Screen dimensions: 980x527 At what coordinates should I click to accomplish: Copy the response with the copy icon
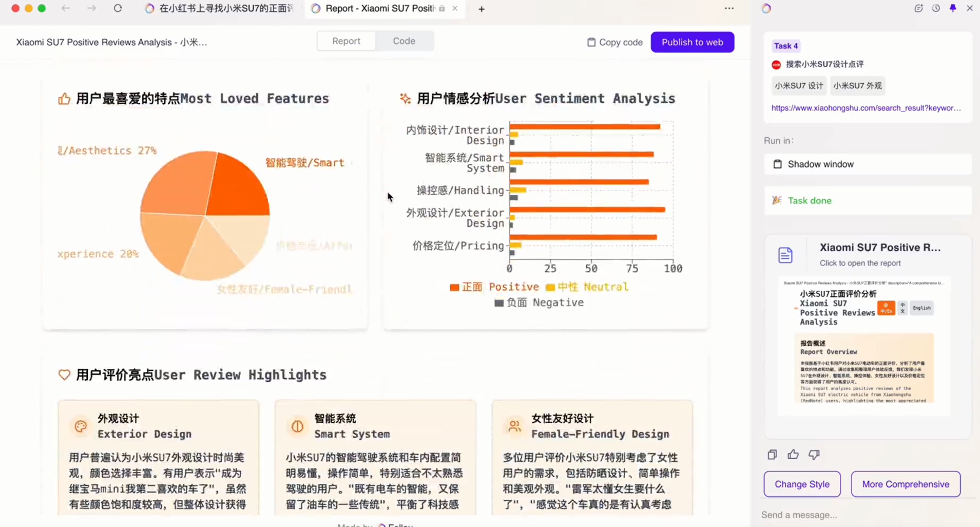pyautogui.click(x=772, y=454)
